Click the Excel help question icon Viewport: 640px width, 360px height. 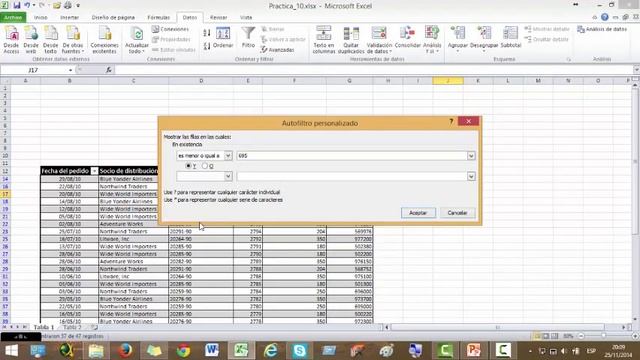tap(604, 17)
